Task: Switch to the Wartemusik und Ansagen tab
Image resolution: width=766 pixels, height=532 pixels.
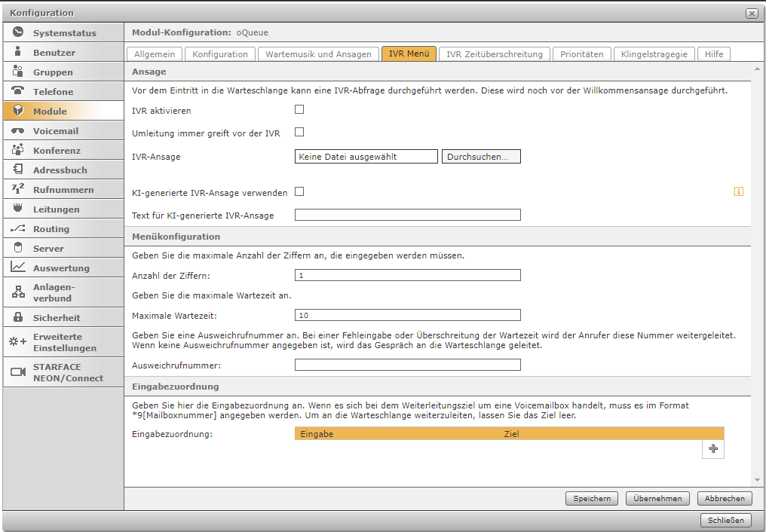Action: point(318,54)
